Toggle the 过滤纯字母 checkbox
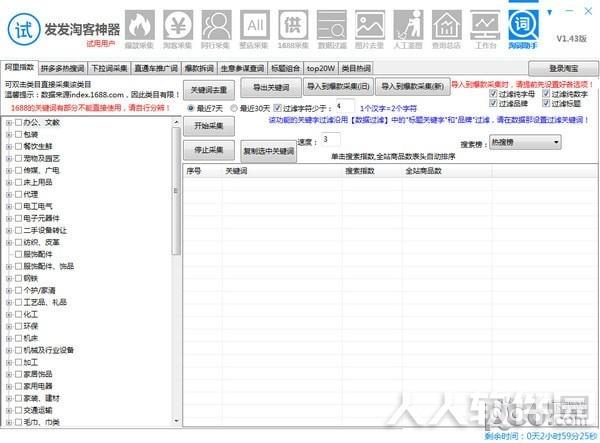600x443 pixels. (493, 93)
